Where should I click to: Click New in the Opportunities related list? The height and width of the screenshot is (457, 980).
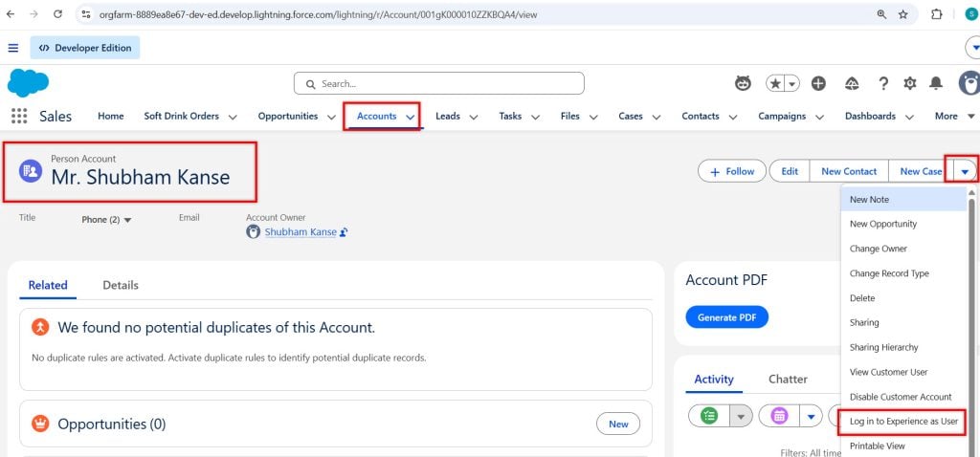coord(618,424)
